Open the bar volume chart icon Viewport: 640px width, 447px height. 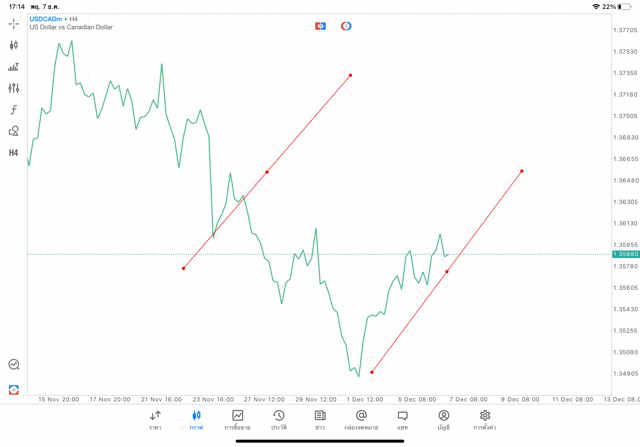(x=14, y=67)
